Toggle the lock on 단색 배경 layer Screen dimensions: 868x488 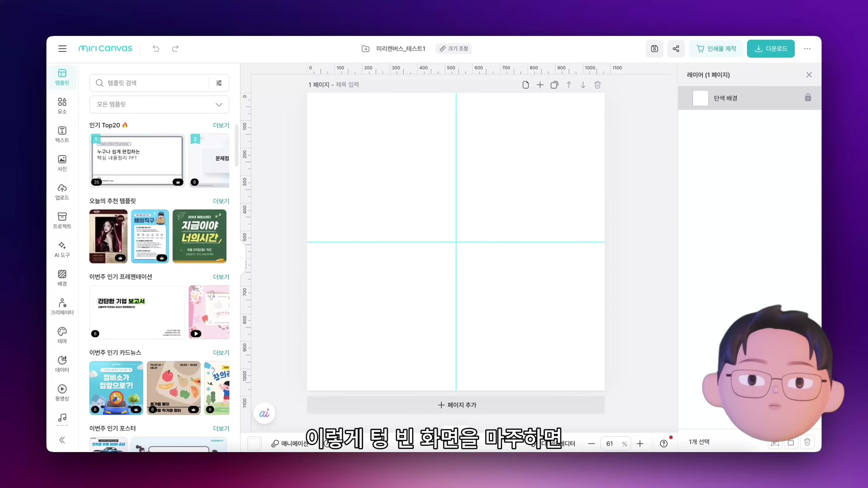pos(808,97)
